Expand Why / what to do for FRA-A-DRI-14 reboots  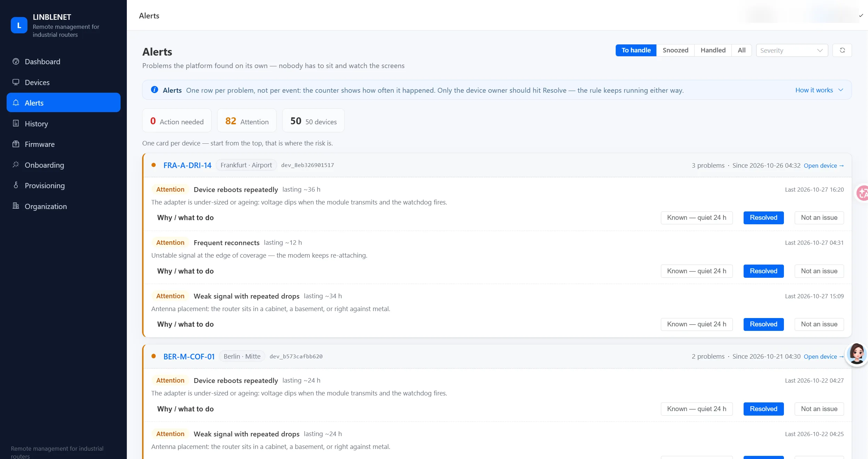click(x=185, y=218)
